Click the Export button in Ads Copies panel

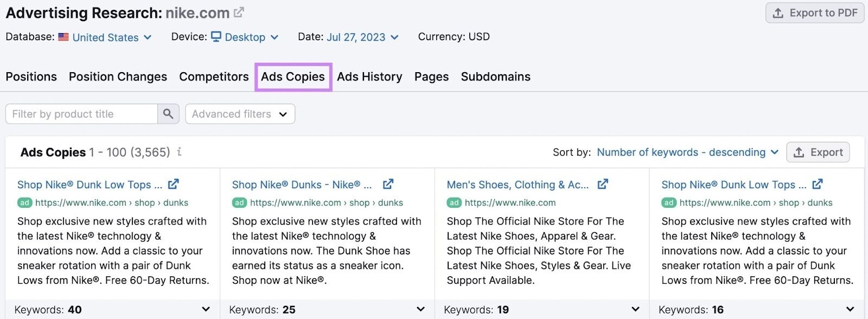(818, 152)
